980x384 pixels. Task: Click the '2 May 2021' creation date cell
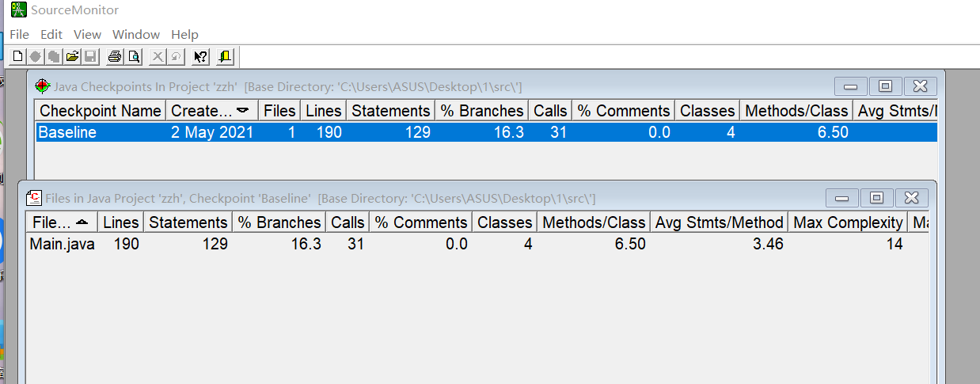click(x=212, y=132)
